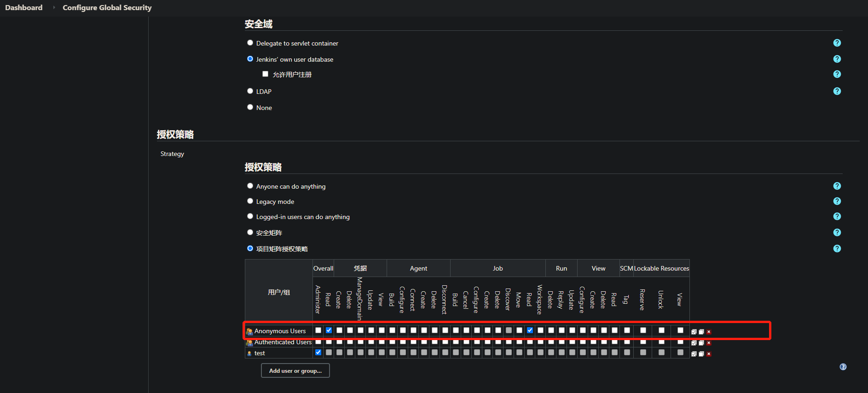The width and height of the screenshot is (868, 393).
Task: Click the View column group header
Action: (598, 268)
